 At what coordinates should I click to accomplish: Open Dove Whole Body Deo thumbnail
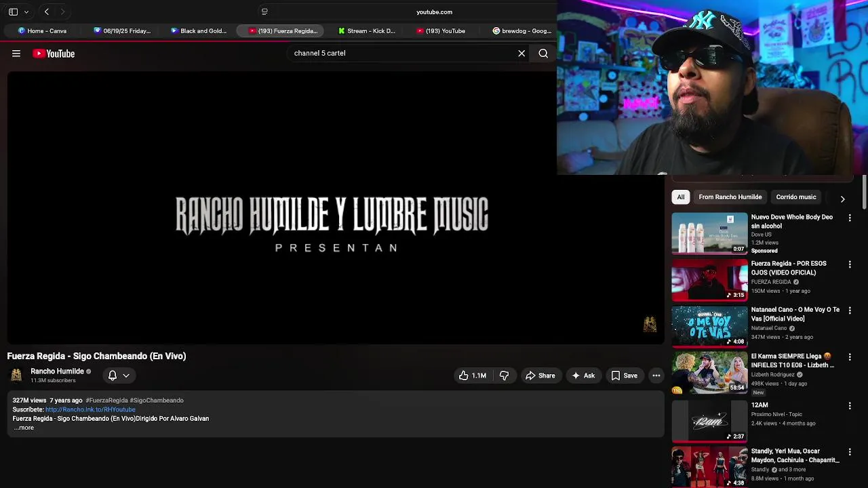pyautogui.click(x=709, y=233)
